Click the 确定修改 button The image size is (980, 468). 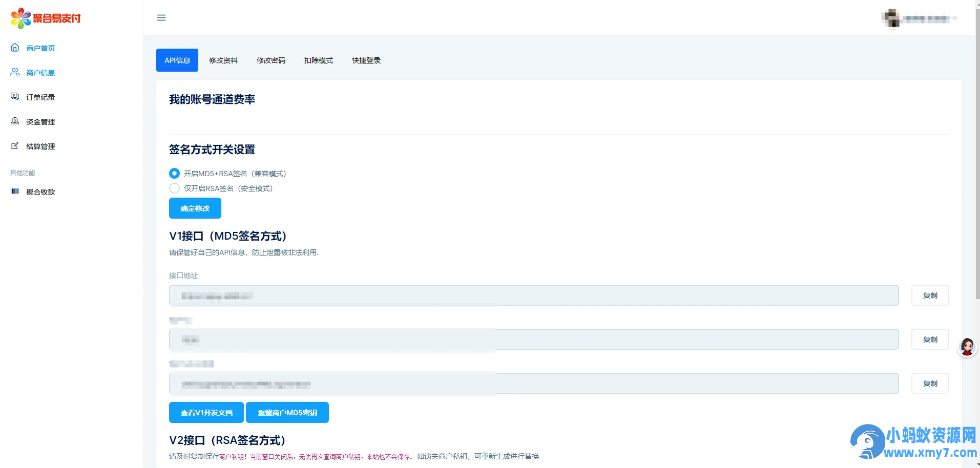[195, 208]
